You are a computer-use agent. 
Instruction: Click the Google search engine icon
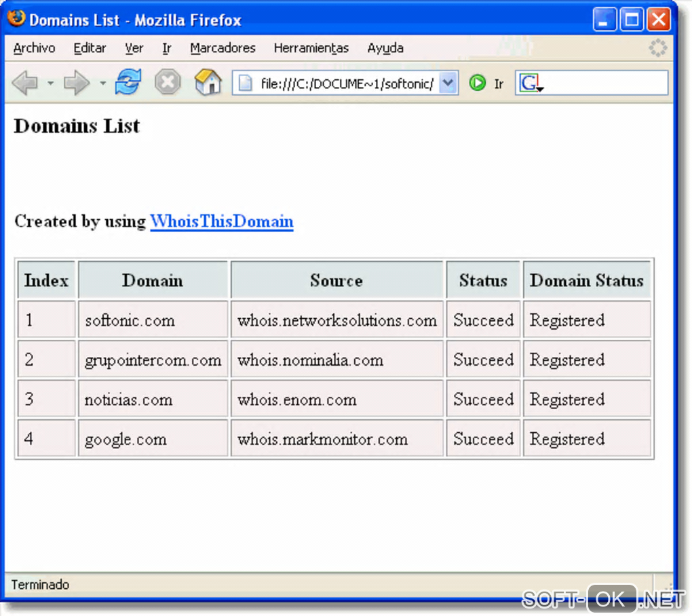click(528, 83)
